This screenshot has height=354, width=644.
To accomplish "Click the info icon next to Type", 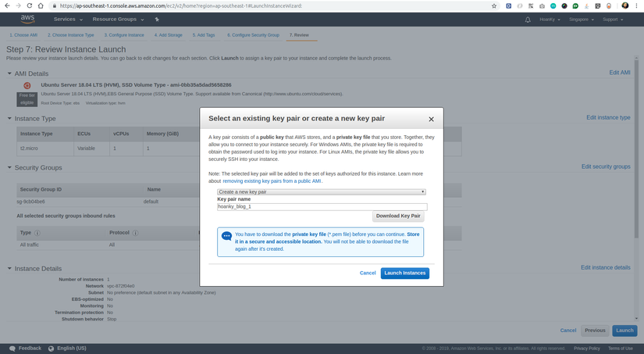I will pos(37,233).
